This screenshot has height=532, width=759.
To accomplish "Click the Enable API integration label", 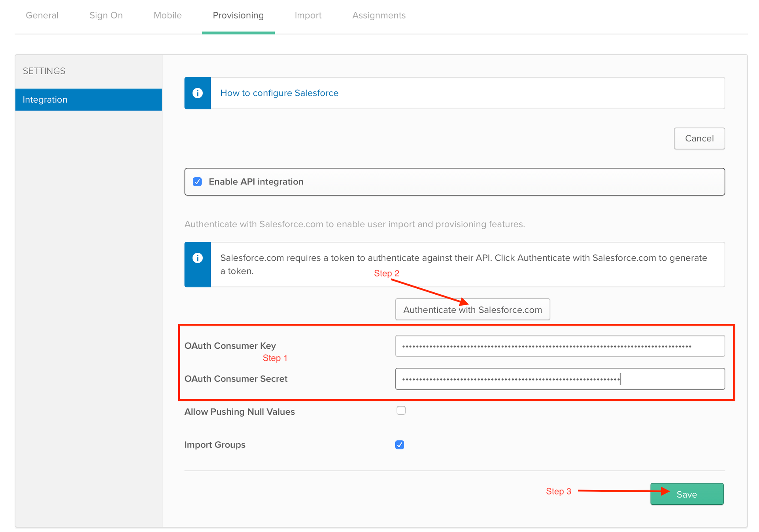I will 256,182.
